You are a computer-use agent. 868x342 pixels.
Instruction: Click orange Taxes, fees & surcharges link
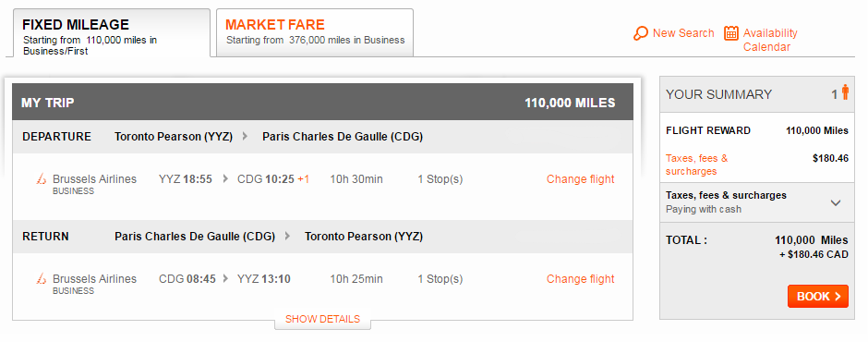click(x=696, y=165)
